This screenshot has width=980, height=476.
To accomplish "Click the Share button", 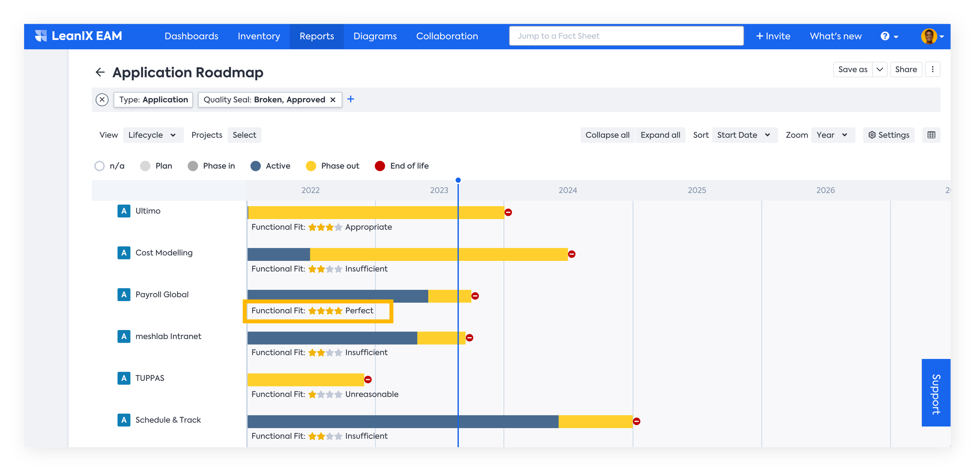I will point(906,69).
